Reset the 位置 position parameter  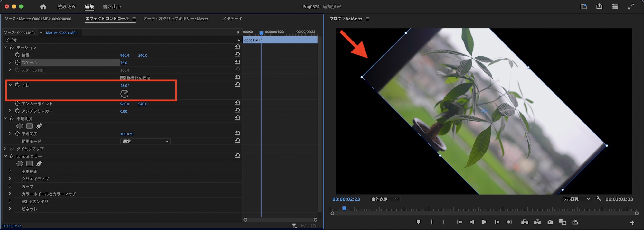tap(237, 55)
